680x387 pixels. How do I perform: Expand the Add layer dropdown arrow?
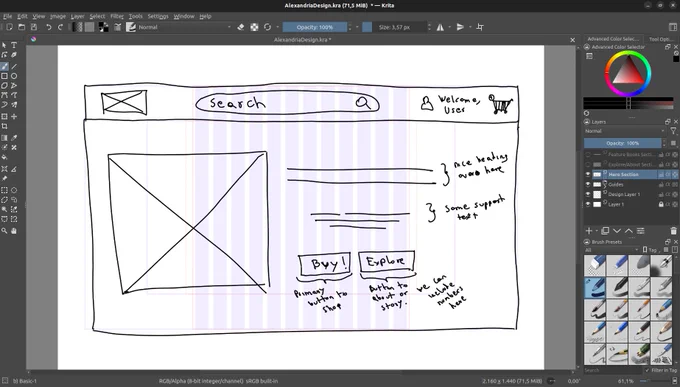596,231
